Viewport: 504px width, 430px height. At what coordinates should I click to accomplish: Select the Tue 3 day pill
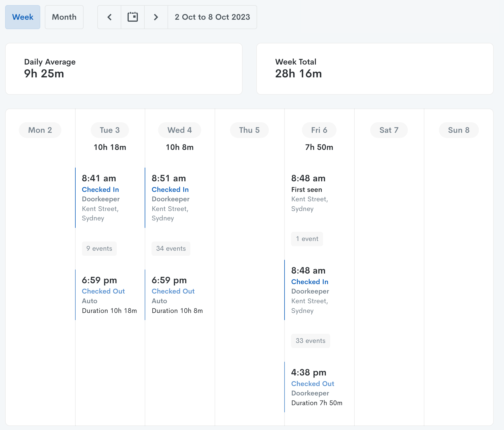pyautogui.click(x=110, y=130)
